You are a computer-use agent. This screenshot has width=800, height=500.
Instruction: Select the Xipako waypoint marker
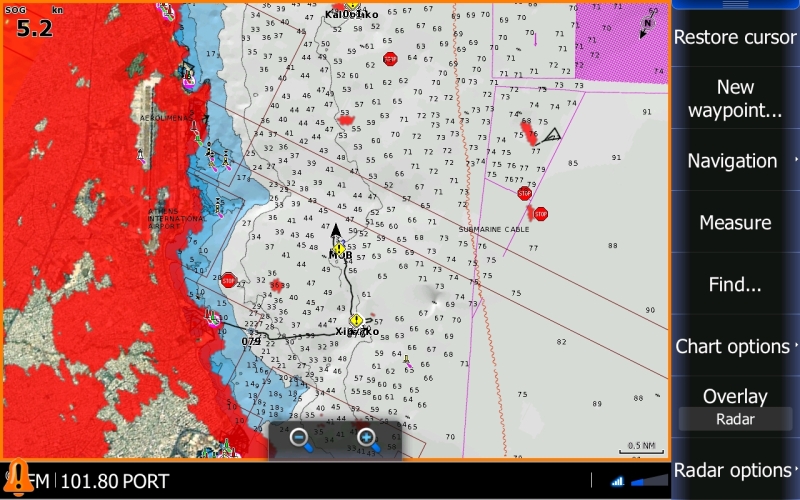(x=356, y=321)
